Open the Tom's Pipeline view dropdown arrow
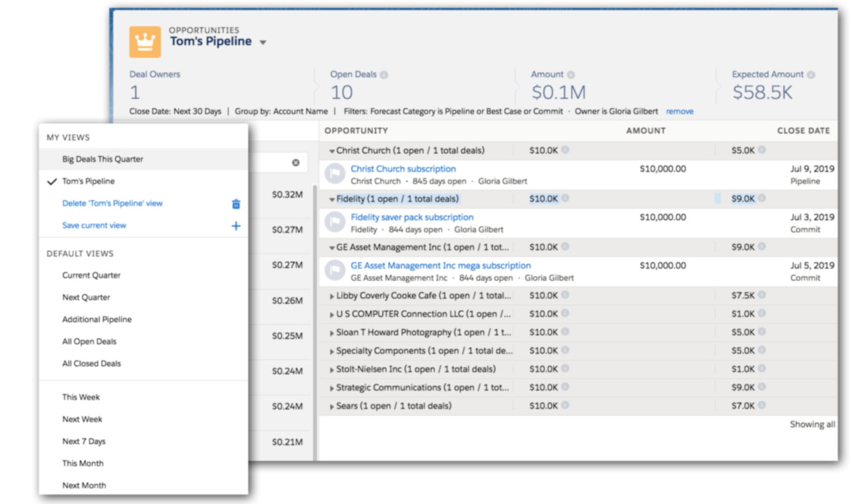The height and width of the screenshot is (504, 851). click(263, 43)
